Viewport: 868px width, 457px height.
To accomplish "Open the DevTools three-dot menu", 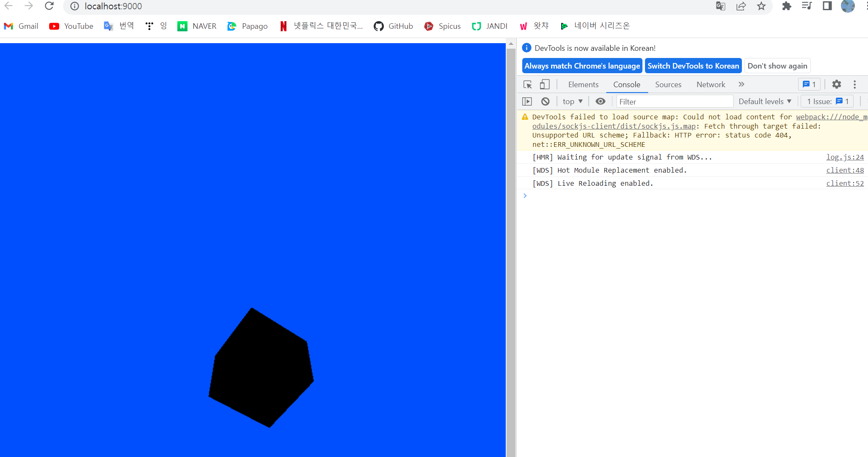I will click(x=854, y=85).
